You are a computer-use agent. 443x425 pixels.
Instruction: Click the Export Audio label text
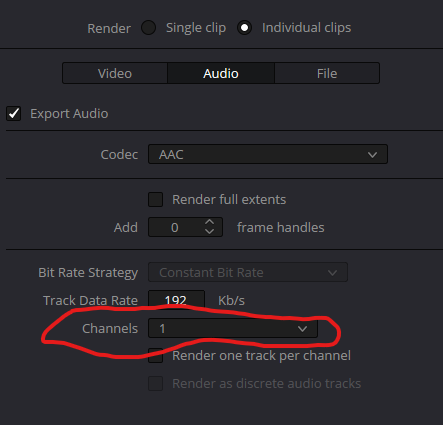(69, 114)
